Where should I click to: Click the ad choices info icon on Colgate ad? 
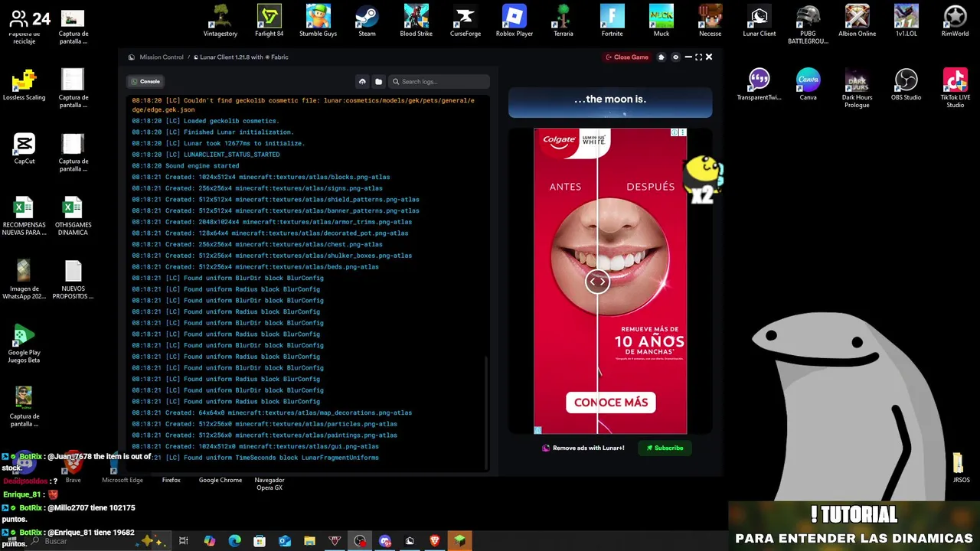[x=675, y=132]
